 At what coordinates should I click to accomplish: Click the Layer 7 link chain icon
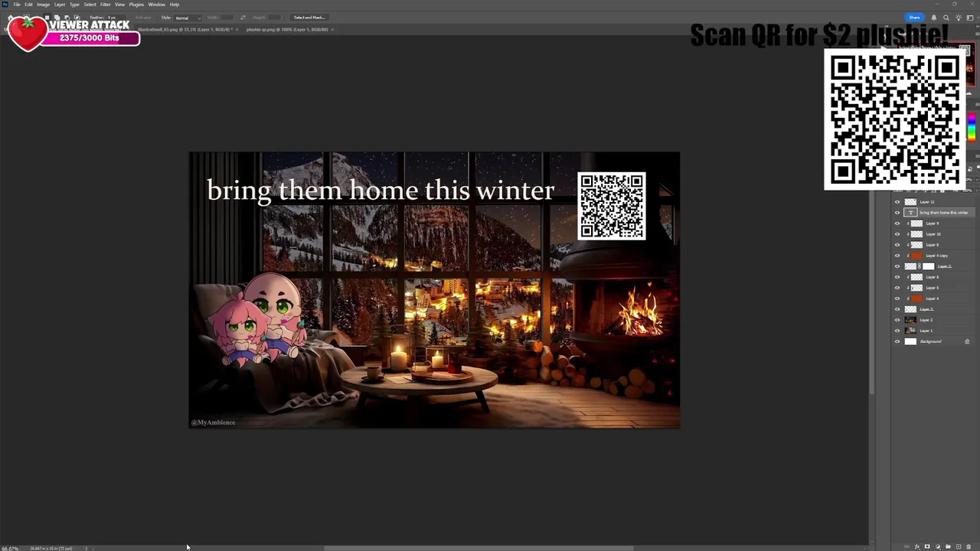tap(920, 266)
